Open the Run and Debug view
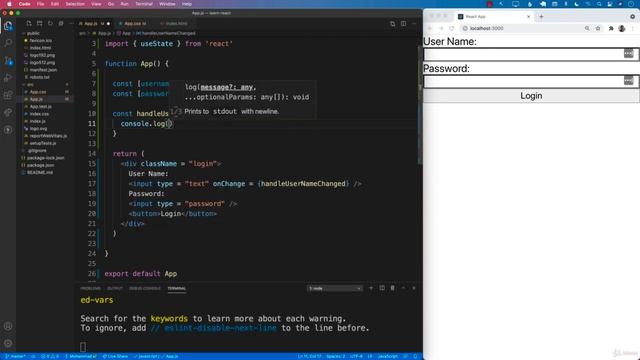This screenshot has height=360, width=640. point(8,78)
